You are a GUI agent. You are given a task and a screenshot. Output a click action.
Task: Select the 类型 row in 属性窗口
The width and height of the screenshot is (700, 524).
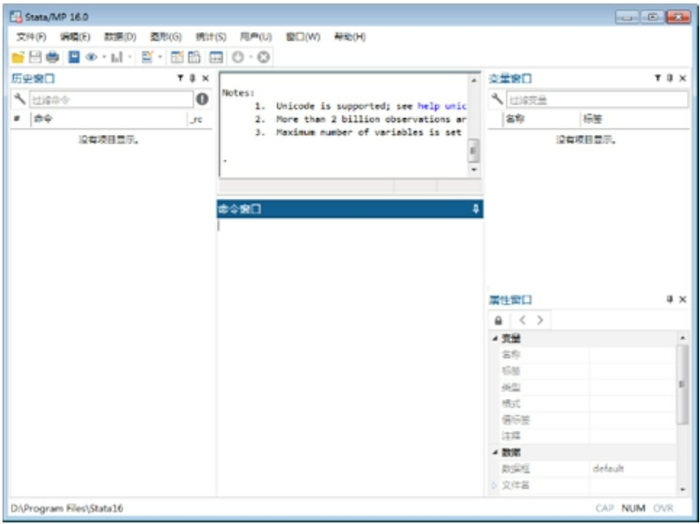coord(588,387)
